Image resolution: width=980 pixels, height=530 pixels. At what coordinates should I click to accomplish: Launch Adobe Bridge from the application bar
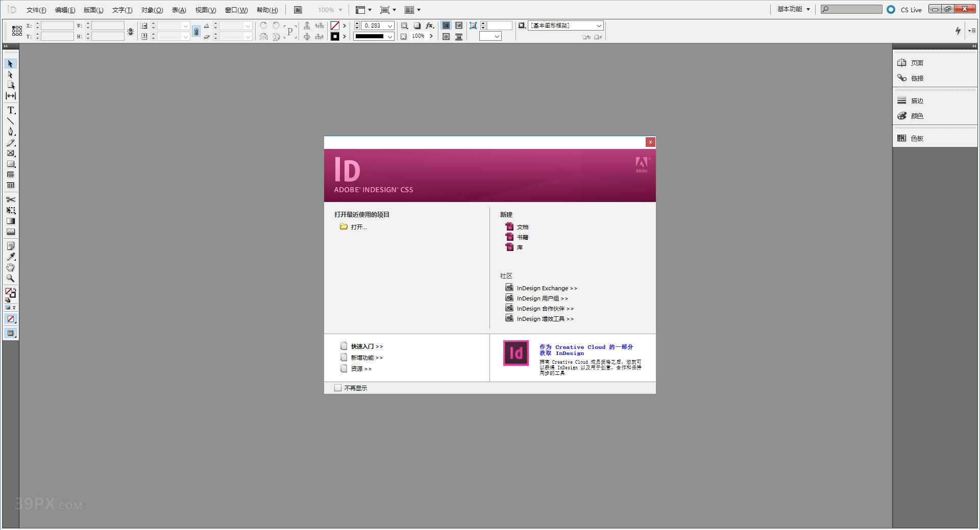297,9
